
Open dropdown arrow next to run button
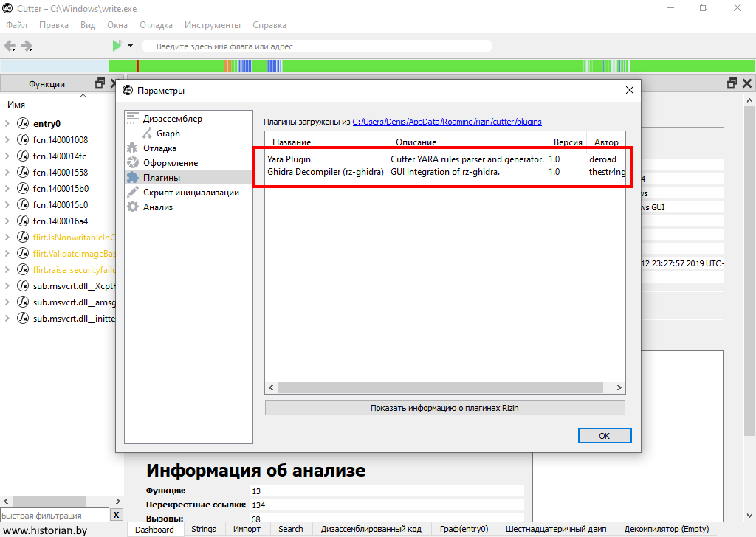(131, 46)
